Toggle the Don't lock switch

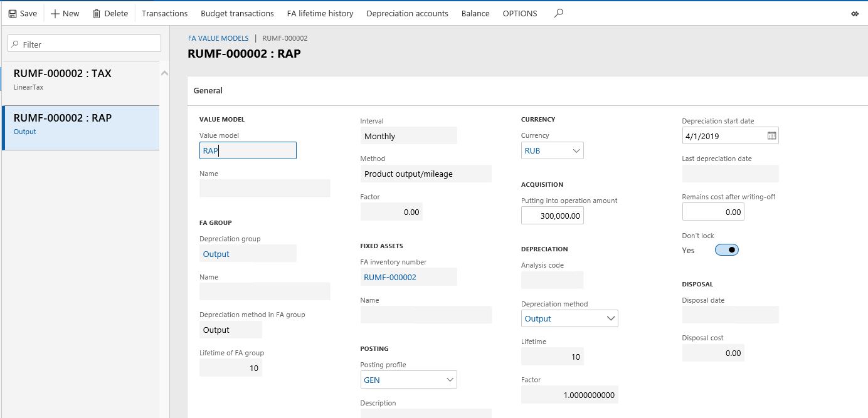click(x=727, y=250)
